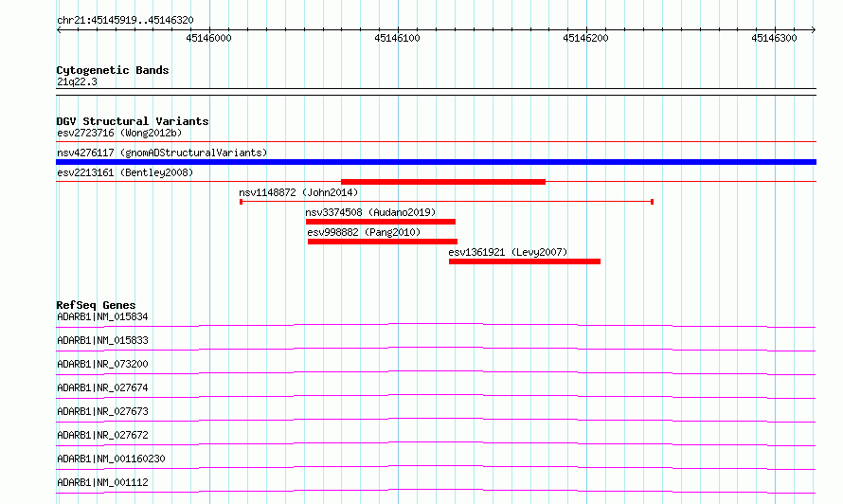Click the red esv1361921 variant bar
Image resolution: width=843 pixels, height=504 pixels.
tap(525, 261)
